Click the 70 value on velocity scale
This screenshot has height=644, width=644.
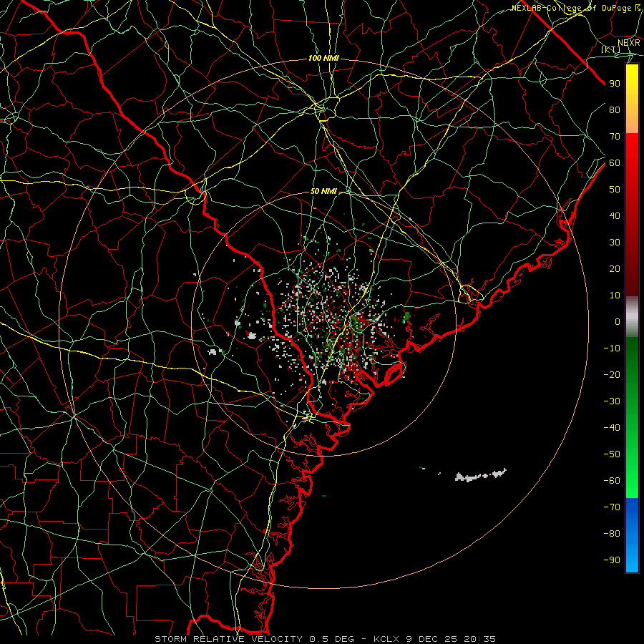[615, 137]
